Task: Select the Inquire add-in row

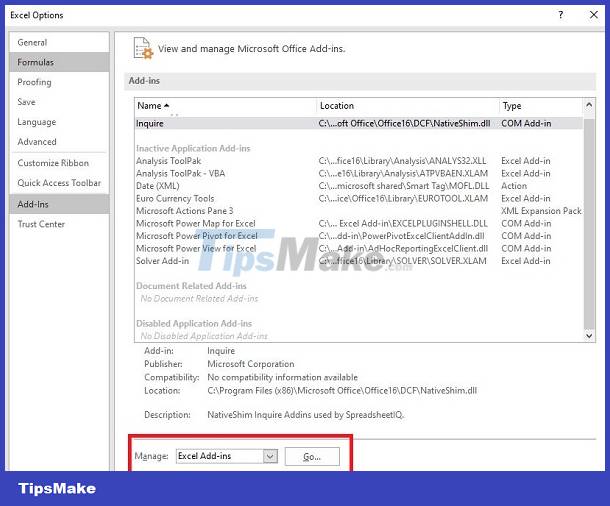Action: coord(359,123)
